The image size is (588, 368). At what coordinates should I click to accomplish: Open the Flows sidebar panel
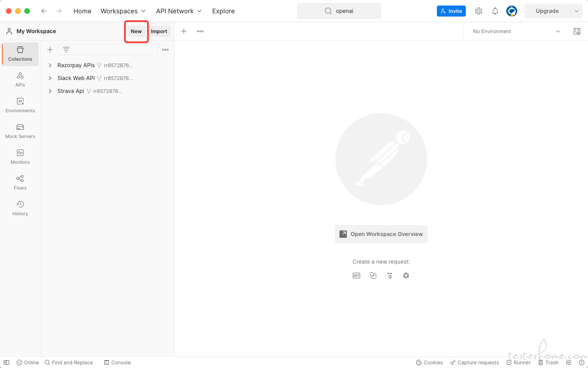click(x=20, y=183)
